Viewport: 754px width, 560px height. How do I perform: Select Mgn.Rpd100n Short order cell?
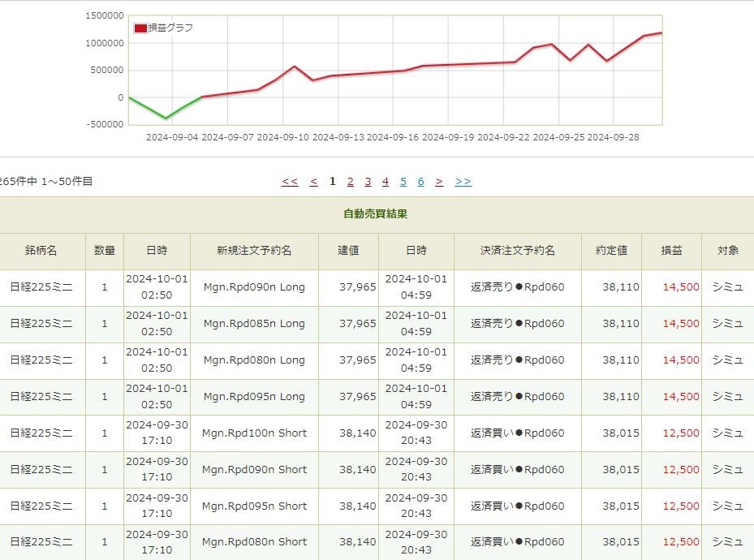[x=254, y=433]
